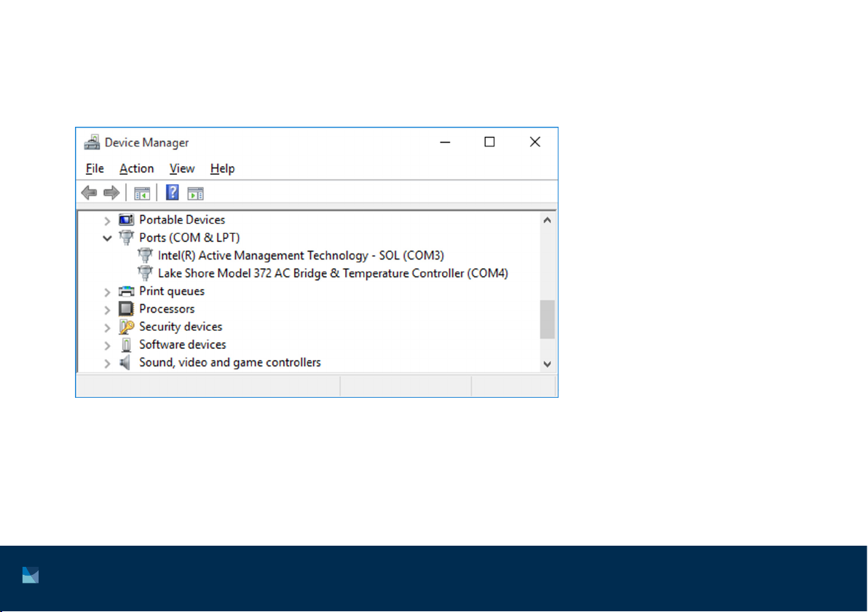Click the device list vertical scrollbar thumb
This screenshot has width=868, height=612.
point(548,319)
